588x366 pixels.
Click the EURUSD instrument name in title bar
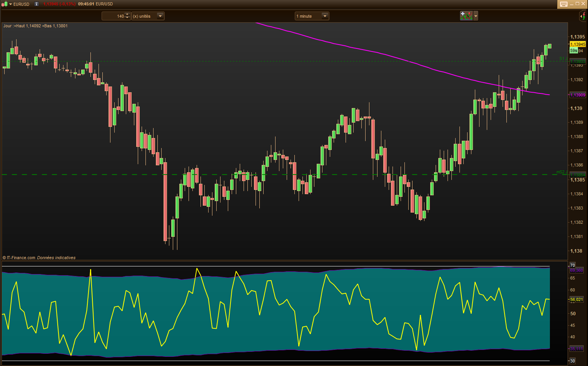tap(22, 4)
